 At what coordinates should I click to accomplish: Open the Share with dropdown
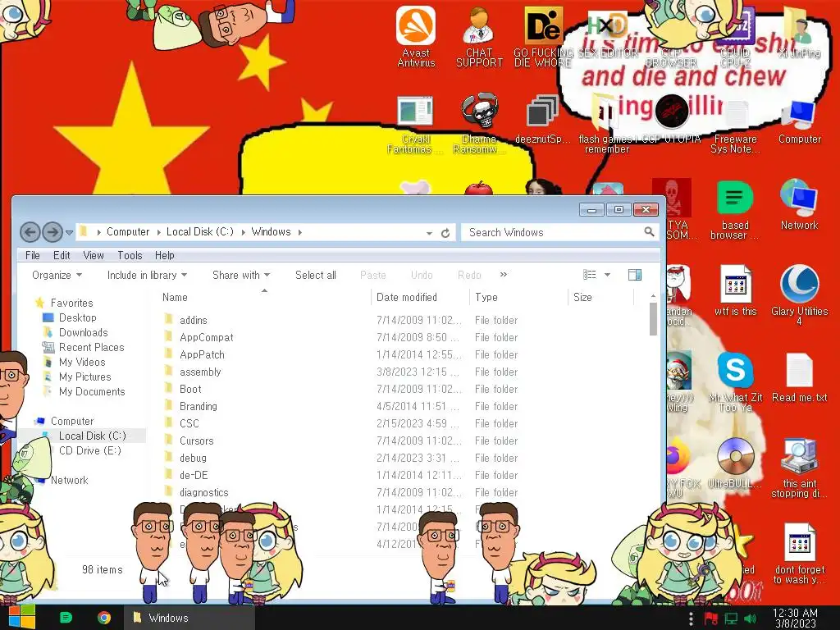pyautogui.click(x=241, y=275)
